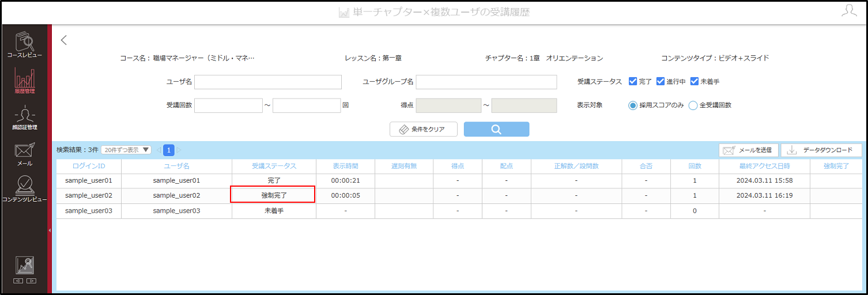Image resolution: width=868 pixels, height=295 pixels.
Task: Open the user profile icon at top right
Action: click(849, 11)
